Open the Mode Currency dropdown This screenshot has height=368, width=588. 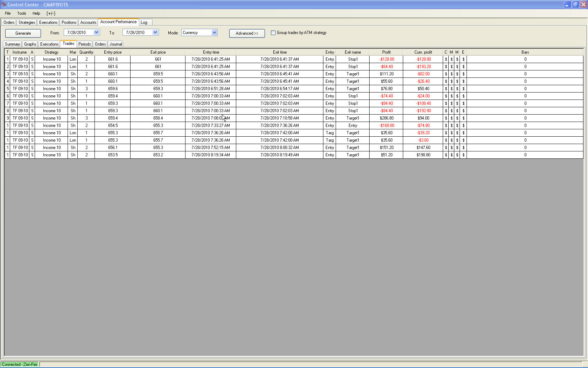pos(199,33)
